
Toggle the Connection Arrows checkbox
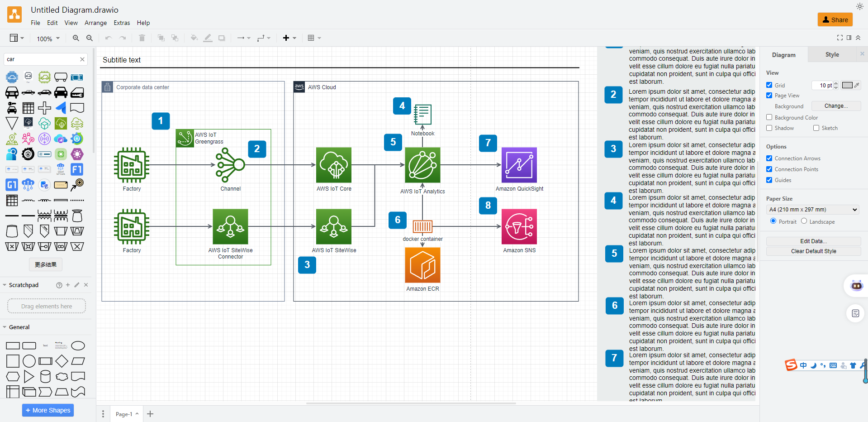pos(769,158)
